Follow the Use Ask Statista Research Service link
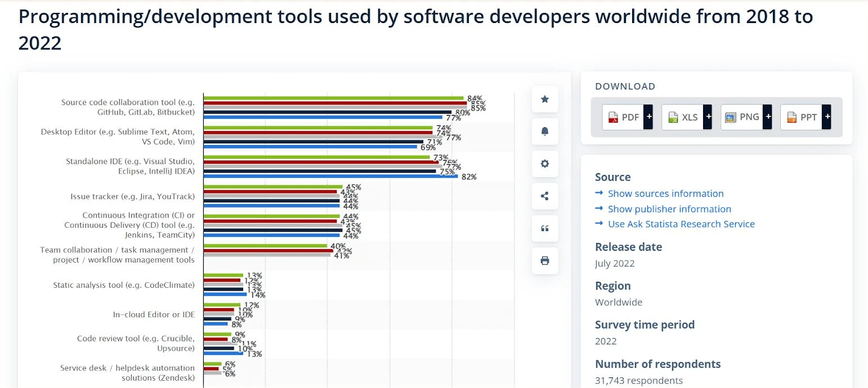 coord(681,224)
